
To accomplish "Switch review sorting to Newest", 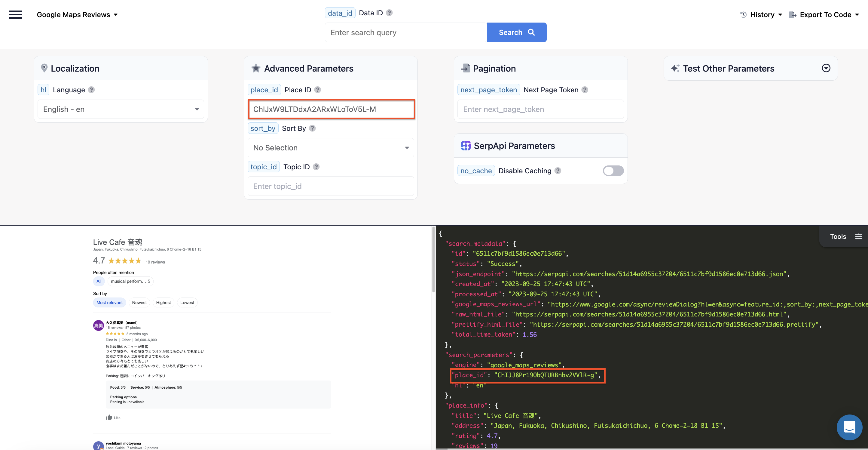I will [x=139, y=302].
